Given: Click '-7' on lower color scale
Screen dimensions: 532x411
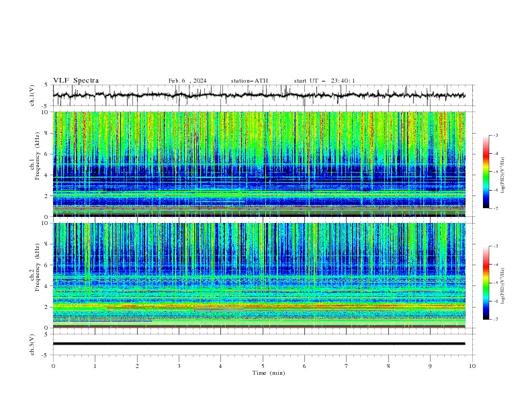Looking at the screenshot, I should (496, 320).
